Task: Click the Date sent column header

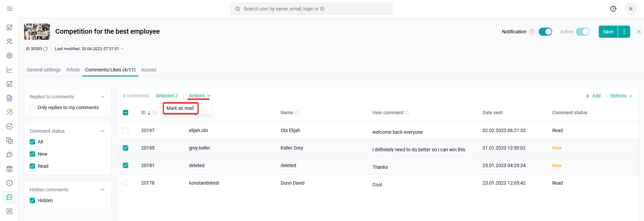Action: [x=492, y=113]
